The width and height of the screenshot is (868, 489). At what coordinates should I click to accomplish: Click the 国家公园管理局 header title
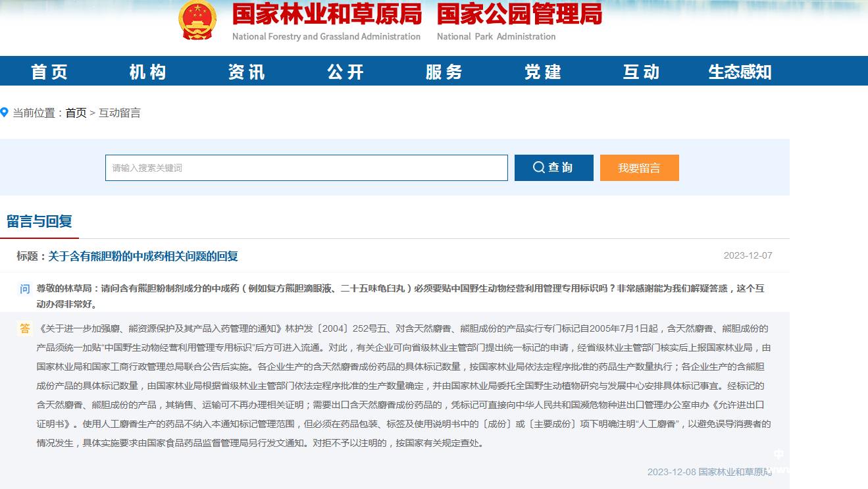[519, 14]
